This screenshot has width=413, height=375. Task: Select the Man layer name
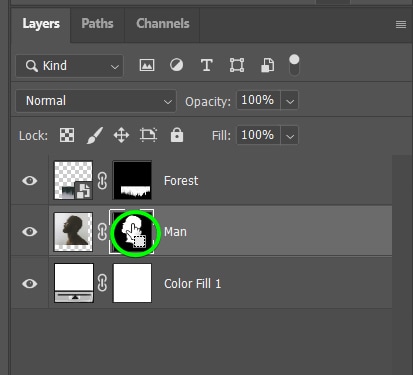point(175,232)
